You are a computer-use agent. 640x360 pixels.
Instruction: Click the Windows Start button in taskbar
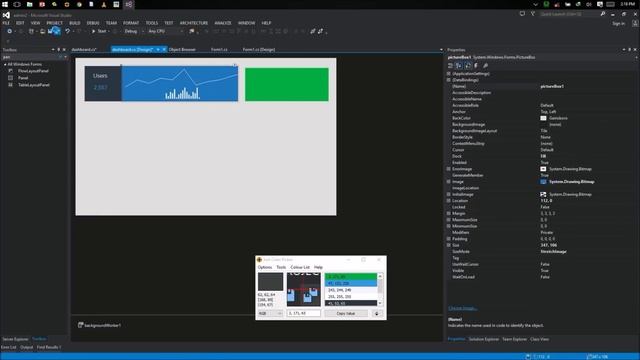click(x=5, y=4)
